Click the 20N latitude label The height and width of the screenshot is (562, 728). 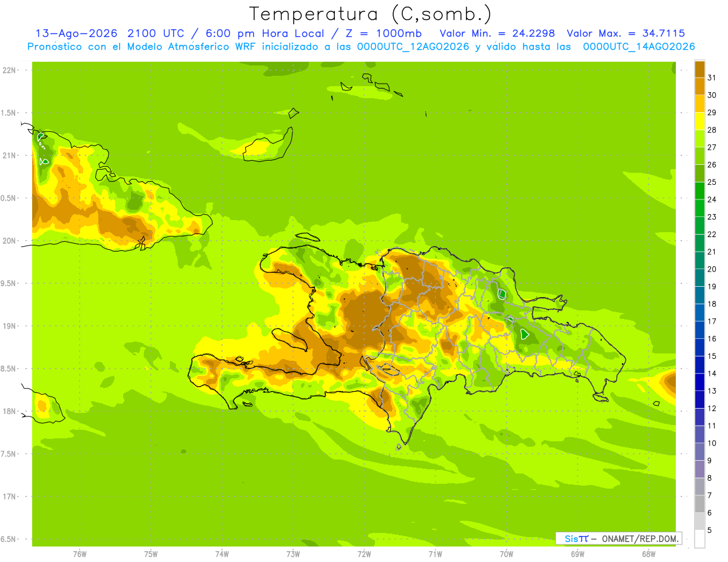8,241
